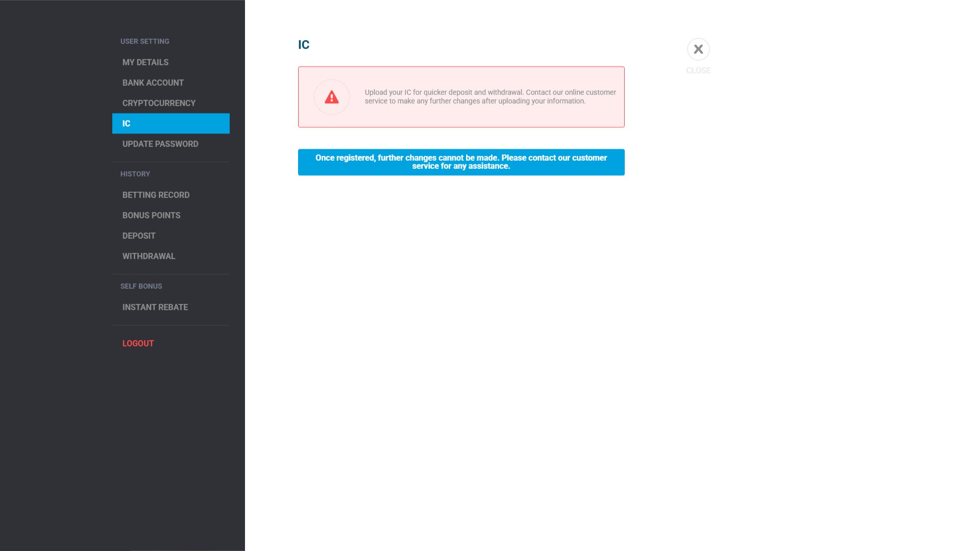The height and width of the screenshot is (551, 980).
Task: Click the blue customer service notice banner
Action: click(x=461, y=162)
